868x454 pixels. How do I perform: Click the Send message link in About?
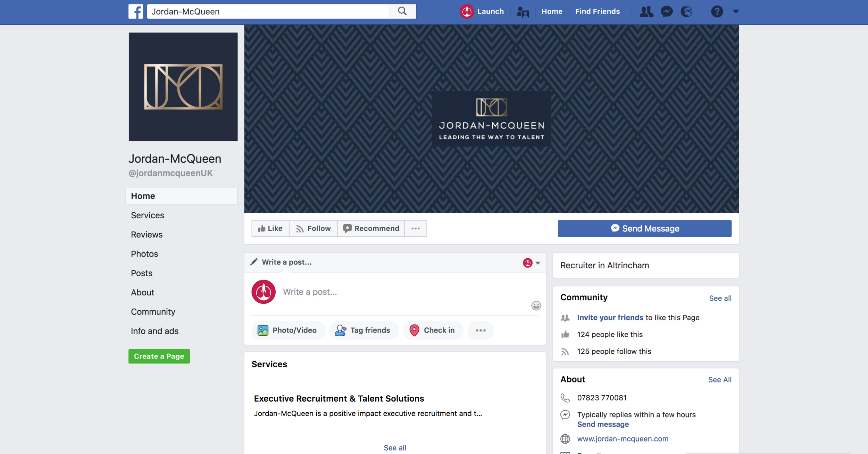click(603, 424)
